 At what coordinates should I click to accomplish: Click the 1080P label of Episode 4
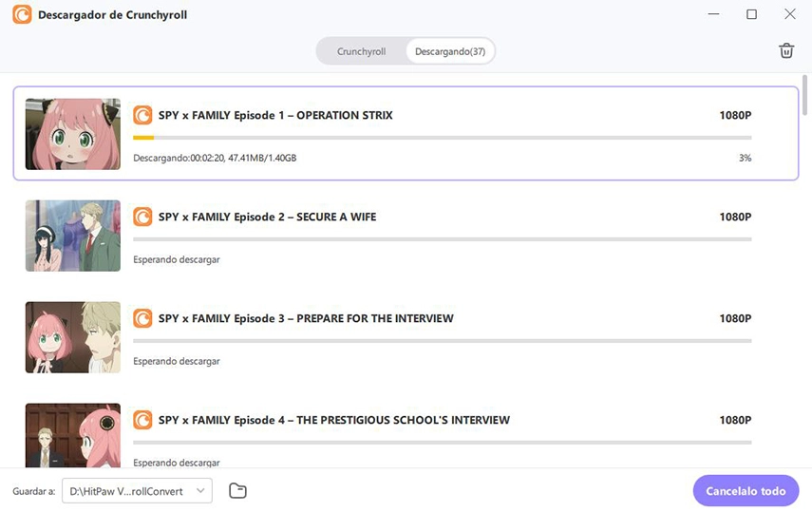click(x=735, y=420)
